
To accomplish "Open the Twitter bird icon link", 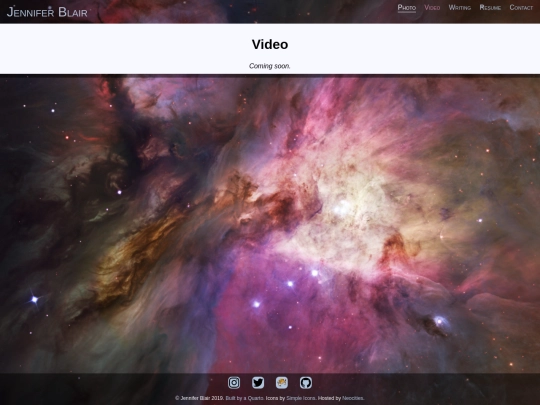I will [x=258, y=383].
